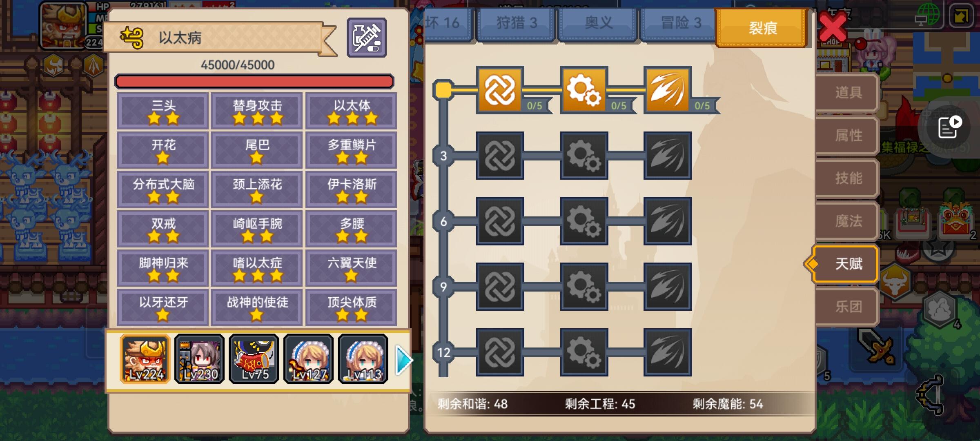Viewport: 980px width, 441px height.
Task: Click locked claw icon in row 12
Action: click(x=668, y=352)
